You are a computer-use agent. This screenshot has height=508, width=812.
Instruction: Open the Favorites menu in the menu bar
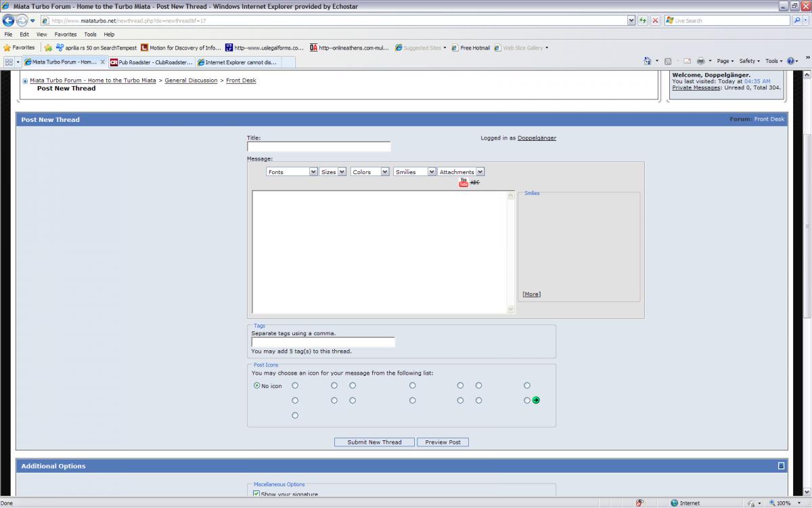pos(66,34)
